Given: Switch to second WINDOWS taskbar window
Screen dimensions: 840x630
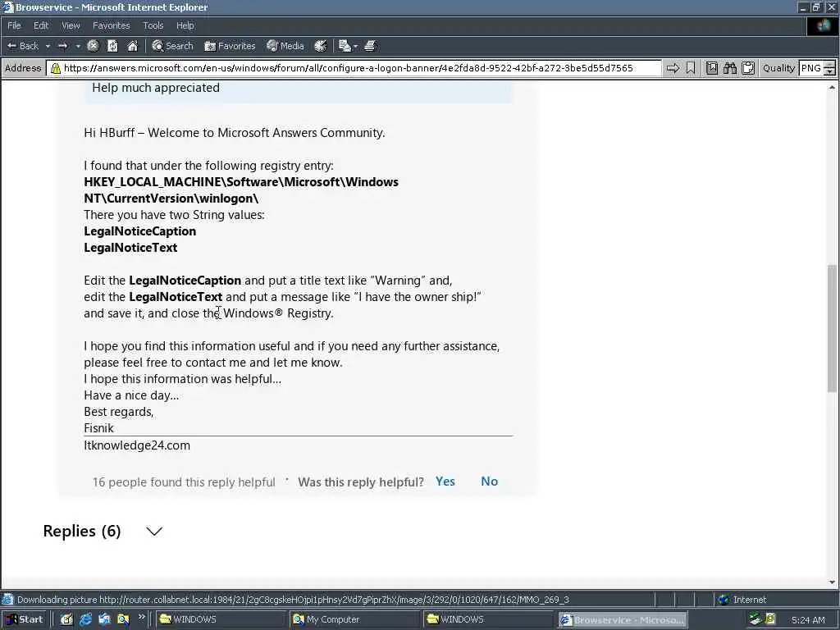Looking at the screenshot, I should coord(488,619).
